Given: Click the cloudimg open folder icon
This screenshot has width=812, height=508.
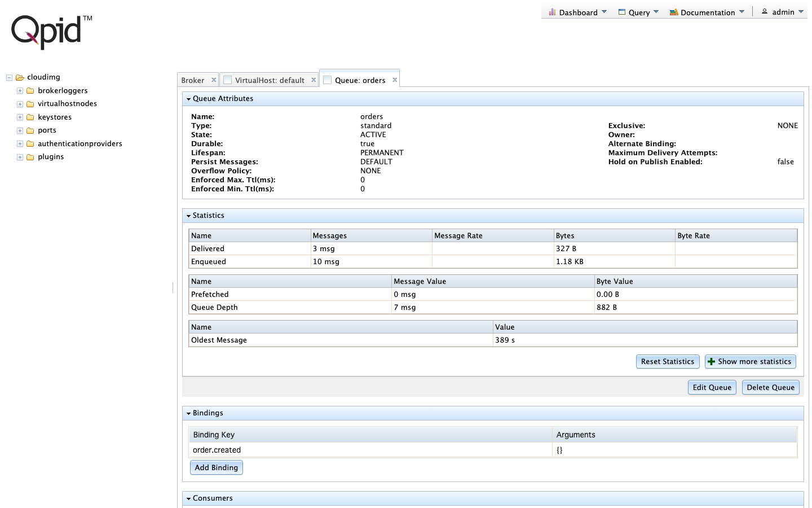Looking at the screenshot, I should click(20, 77).
